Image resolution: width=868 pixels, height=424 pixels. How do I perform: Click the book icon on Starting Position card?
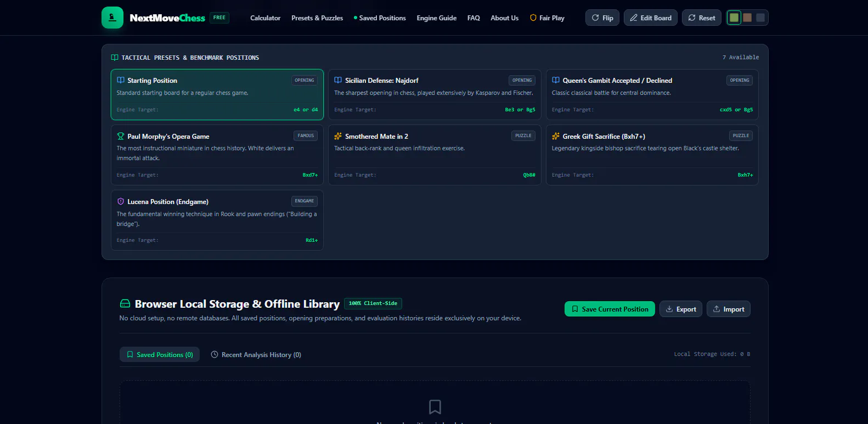click(121, 80)
